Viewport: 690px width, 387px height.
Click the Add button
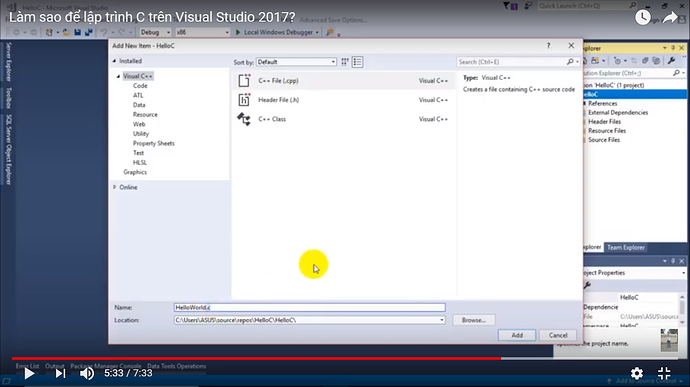tap(517, 335)
